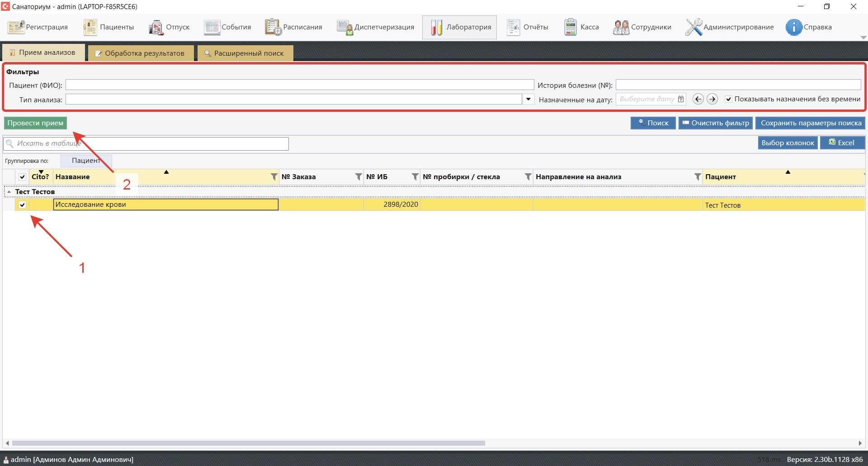Uncheck the Исследование крови row checkbox
The image size is (868, 466).
[x=22, y=205]
